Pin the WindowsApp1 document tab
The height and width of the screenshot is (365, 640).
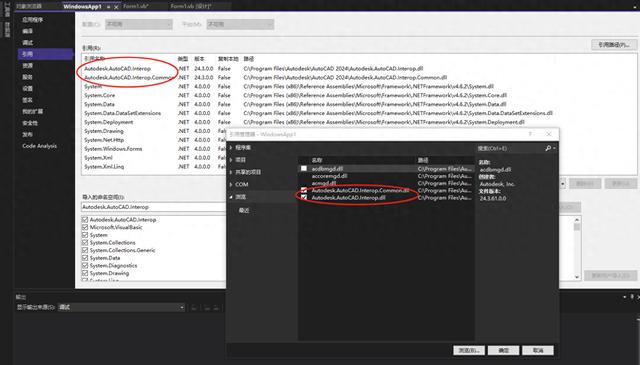point(109,7)
